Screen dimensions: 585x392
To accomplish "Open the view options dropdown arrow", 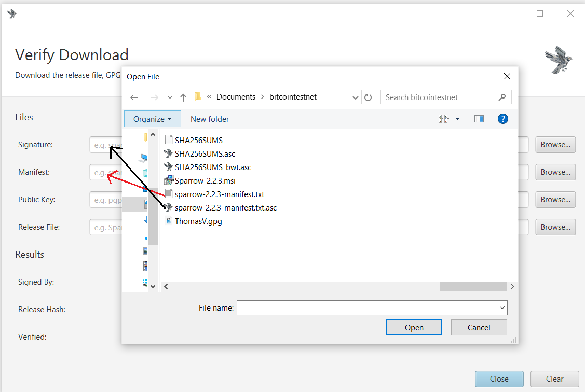I will coord(457,119).
